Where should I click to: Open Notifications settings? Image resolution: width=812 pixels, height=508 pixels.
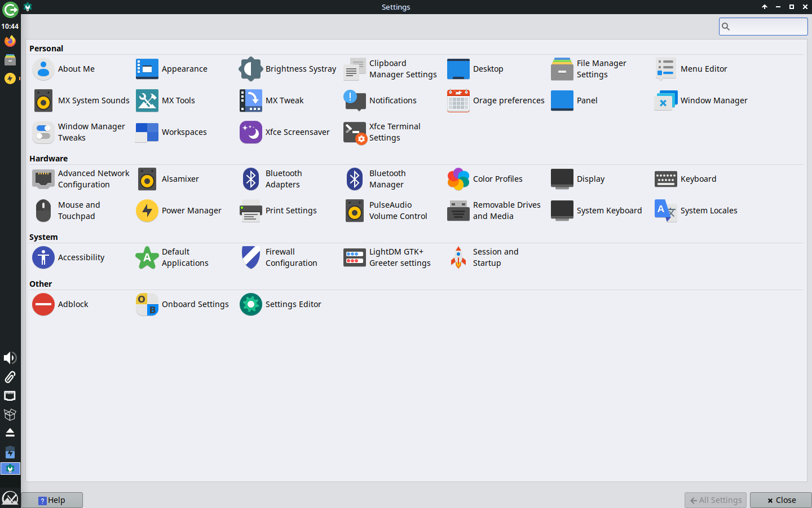[x=380, y=100]
